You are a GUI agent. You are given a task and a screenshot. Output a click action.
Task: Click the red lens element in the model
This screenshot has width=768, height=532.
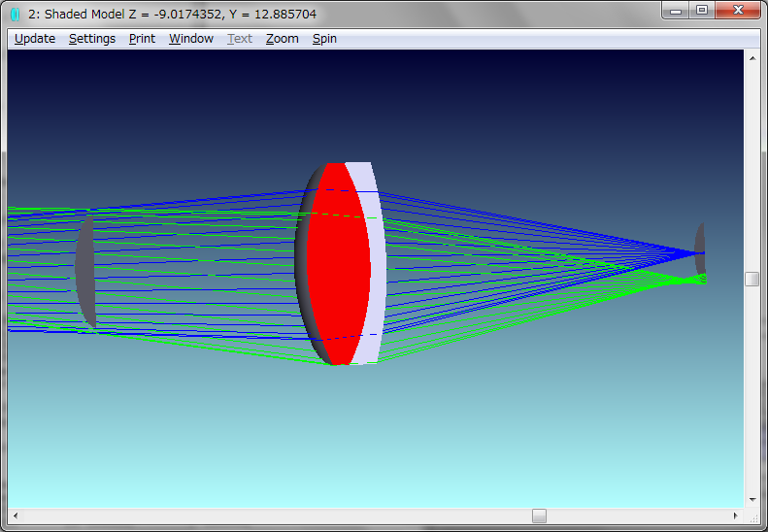pos(338,264)
